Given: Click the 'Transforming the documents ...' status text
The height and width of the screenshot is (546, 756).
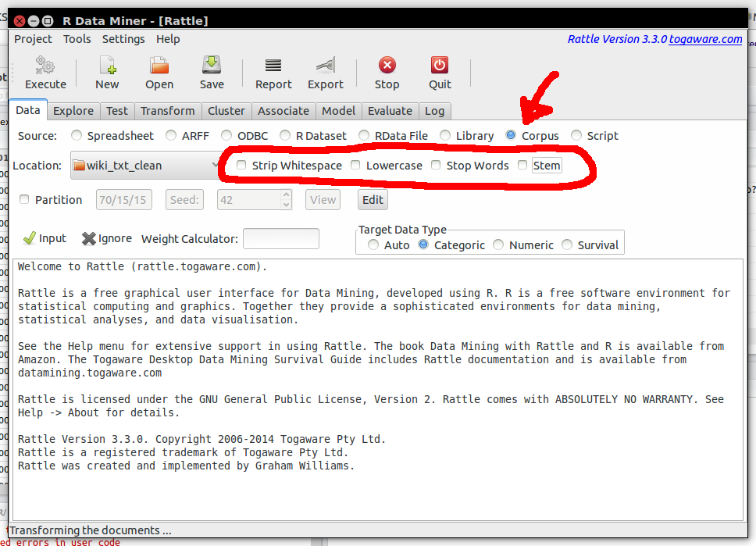Looking at the screenshot, I should 91,530.
